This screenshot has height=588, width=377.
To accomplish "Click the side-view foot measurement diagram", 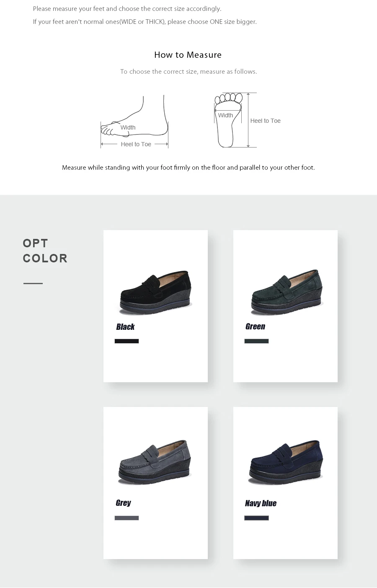I will point(134,122).
